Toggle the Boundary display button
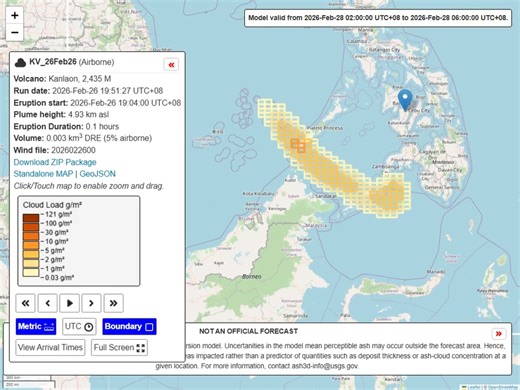This screenshot has width=520, height=390. pos(129,326)
